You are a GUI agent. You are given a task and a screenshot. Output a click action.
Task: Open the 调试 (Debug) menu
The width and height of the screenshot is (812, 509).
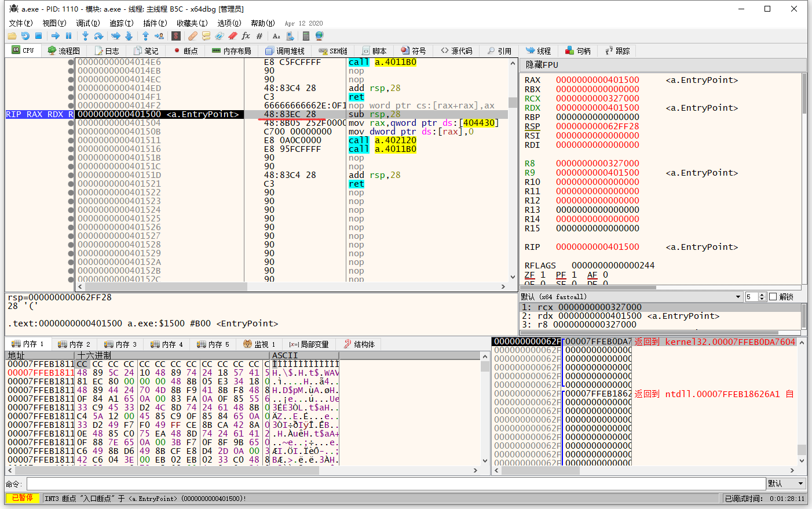88,23
